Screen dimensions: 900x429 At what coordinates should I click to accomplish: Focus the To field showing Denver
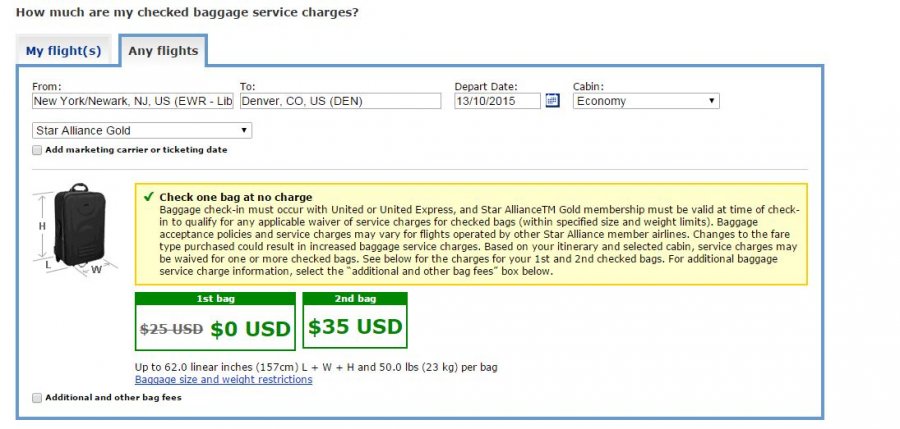pos(340,101)
